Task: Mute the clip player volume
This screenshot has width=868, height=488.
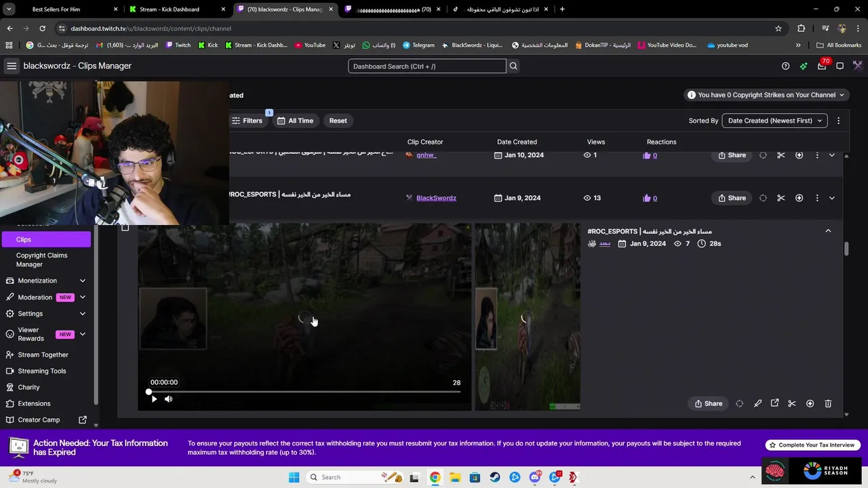Action: pos(168,399)
